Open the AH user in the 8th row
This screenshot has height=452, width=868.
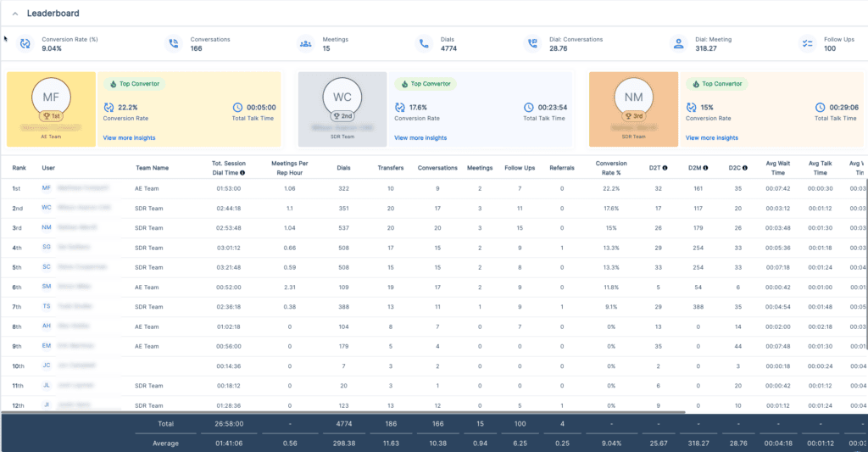pyautogui.click(x=65, y=326)
